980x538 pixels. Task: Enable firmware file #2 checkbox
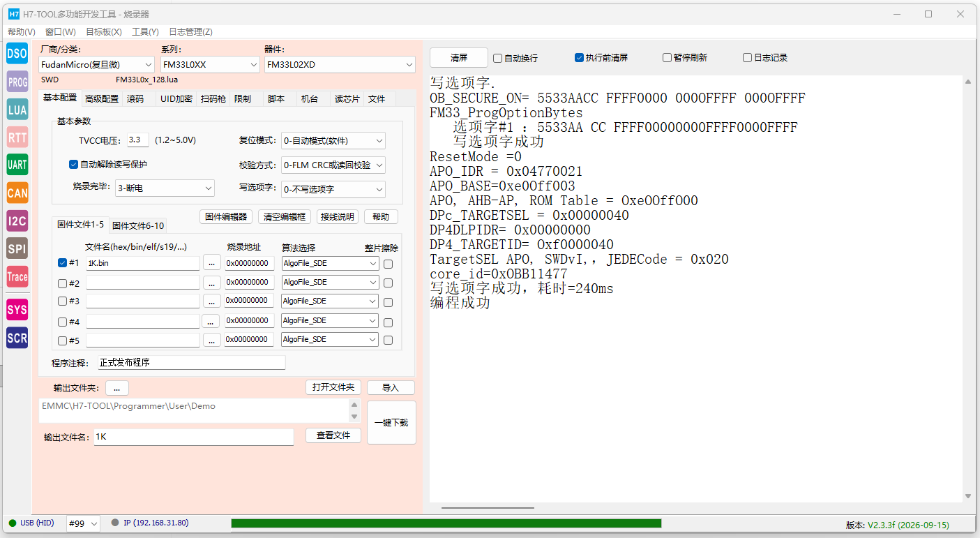tap(62, 283)
